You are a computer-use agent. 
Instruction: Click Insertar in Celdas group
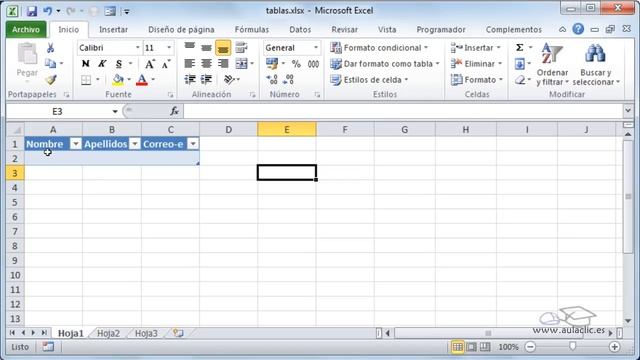(x=476, y=48)
